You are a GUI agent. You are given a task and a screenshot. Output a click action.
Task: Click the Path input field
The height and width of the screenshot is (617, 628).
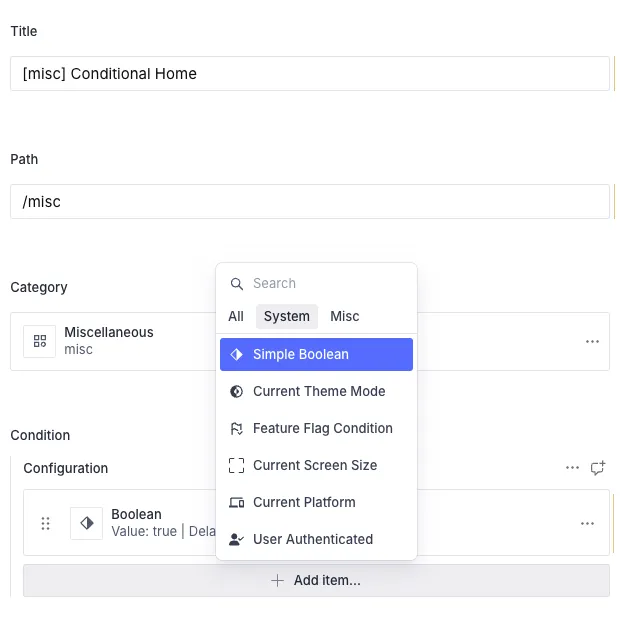310,201
